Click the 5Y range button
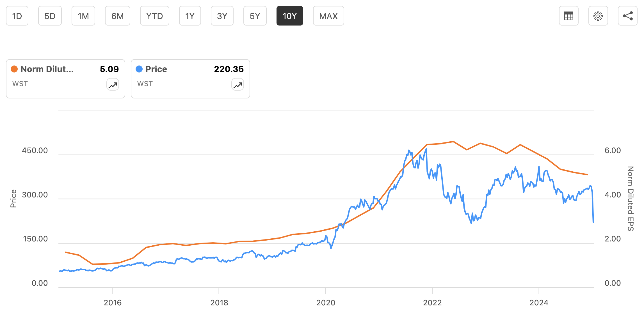This screenshot has width=644, height=318. pyautogui.click(x=255, y=16)
